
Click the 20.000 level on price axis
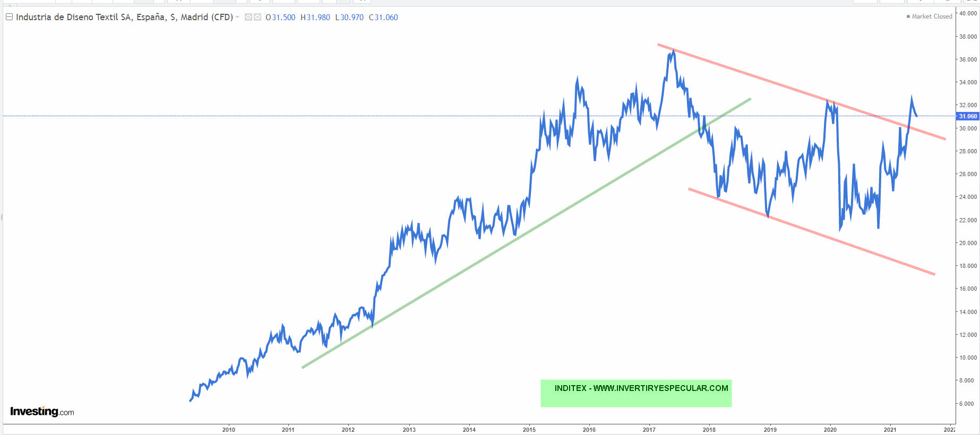(x=967, y=243)
